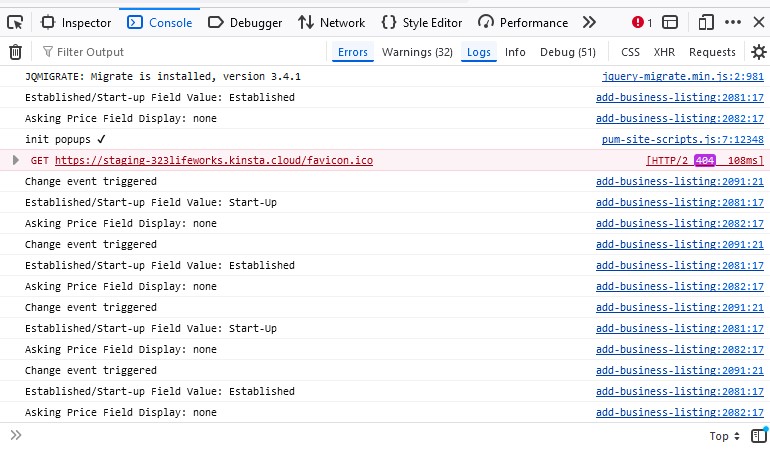Open the Network tab
Screen dimensions: 770x471
(331, 23)
